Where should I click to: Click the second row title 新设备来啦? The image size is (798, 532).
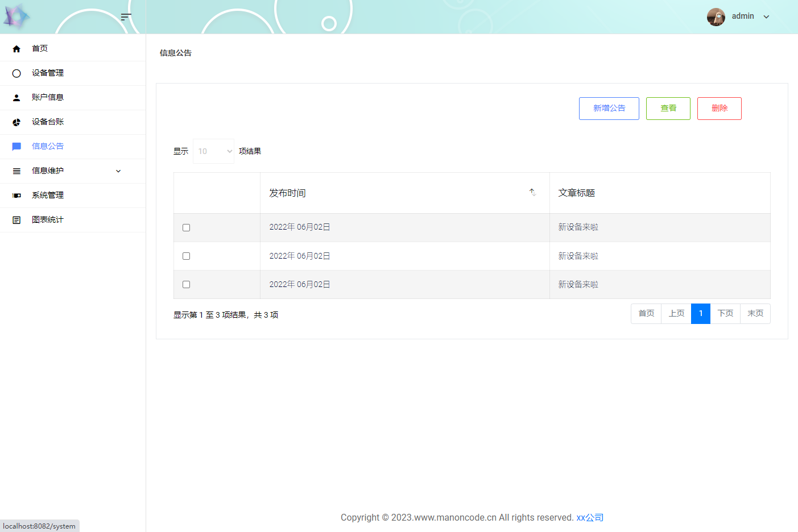[x=578, y=256]
